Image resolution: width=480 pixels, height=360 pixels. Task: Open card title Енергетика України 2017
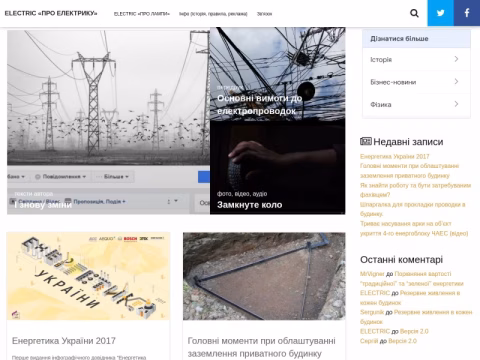click(64, 341)
